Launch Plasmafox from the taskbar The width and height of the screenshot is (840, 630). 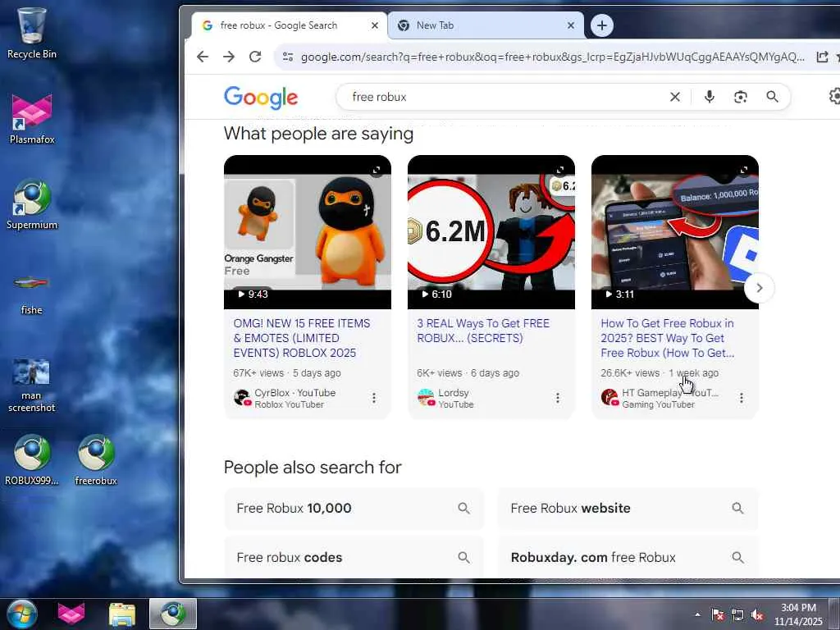pos(71,614)
